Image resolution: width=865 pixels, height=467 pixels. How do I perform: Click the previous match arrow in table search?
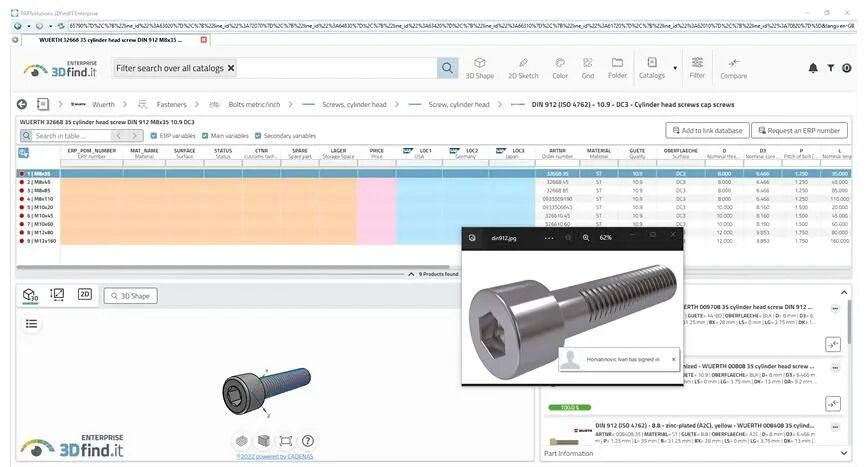tap(118, 136)
